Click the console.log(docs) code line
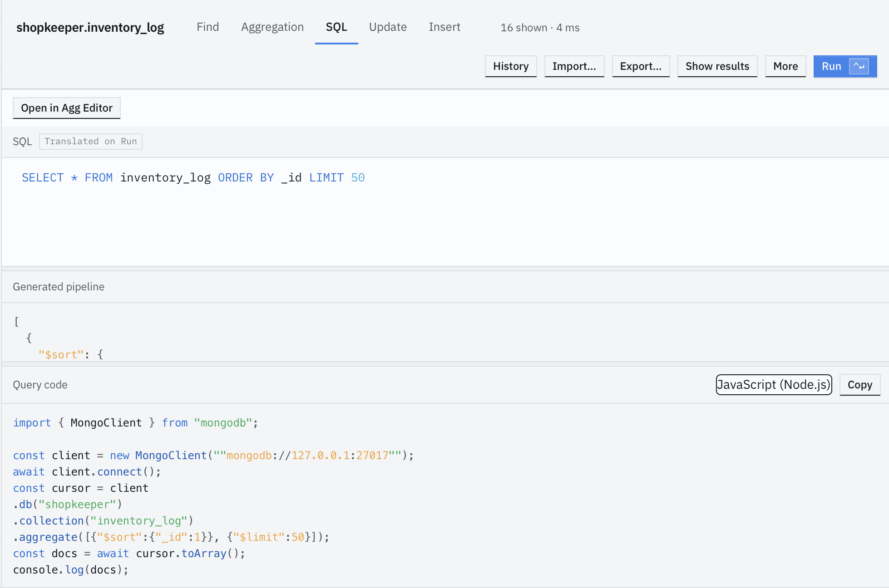Screen dimensions: 889x588 click(71, 570)
